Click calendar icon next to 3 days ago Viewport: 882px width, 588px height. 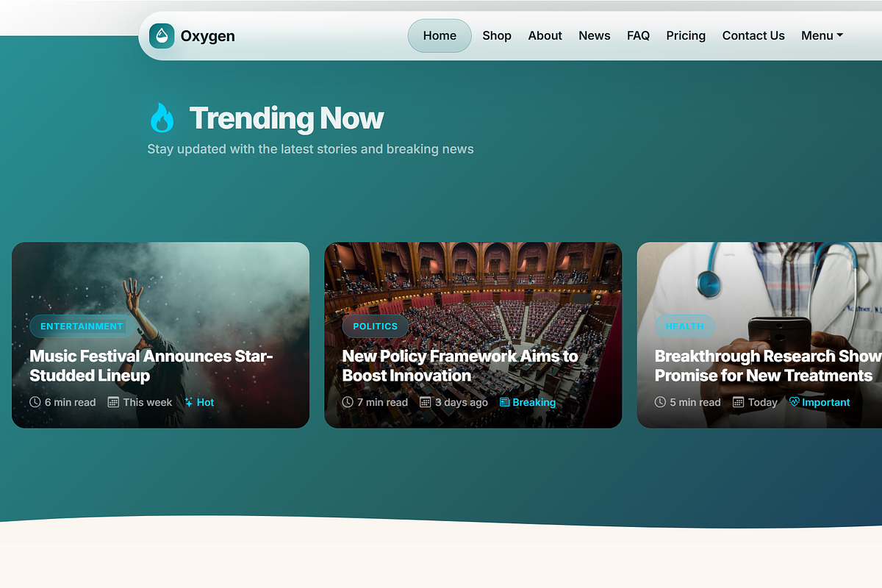425,402
